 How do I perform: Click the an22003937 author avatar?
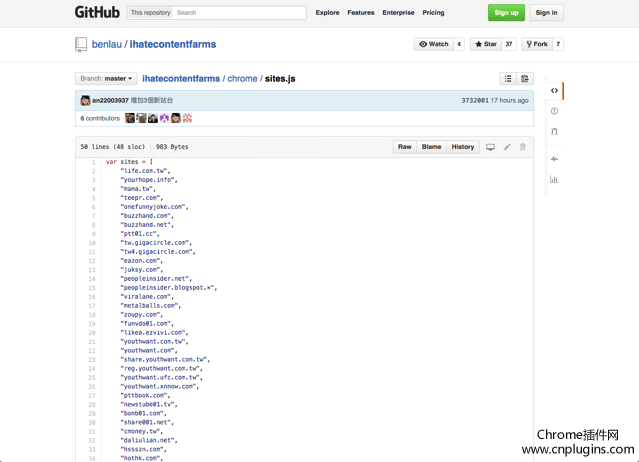point(86,101)
